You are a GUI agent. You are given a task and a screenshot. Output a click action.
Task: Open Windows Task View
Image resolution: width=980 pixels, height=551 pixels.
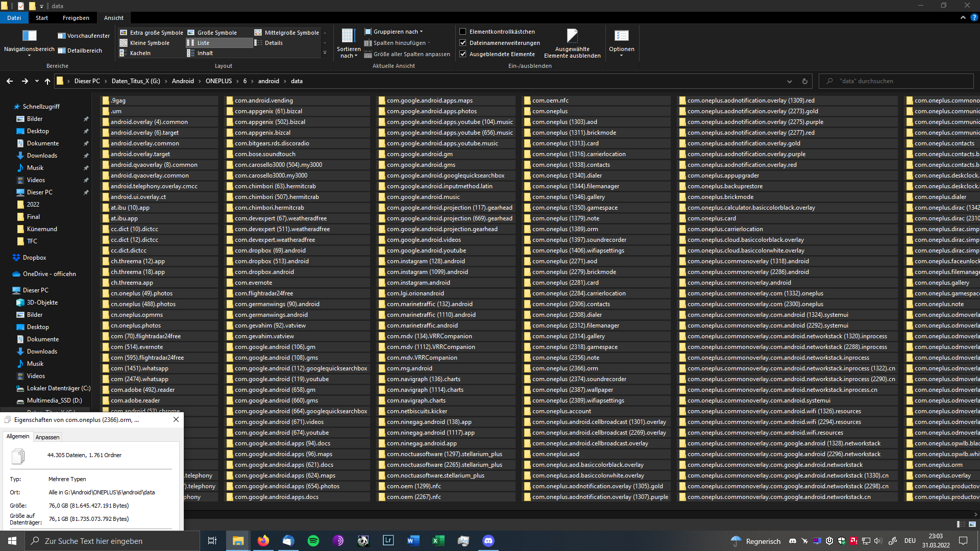[212, 541]
